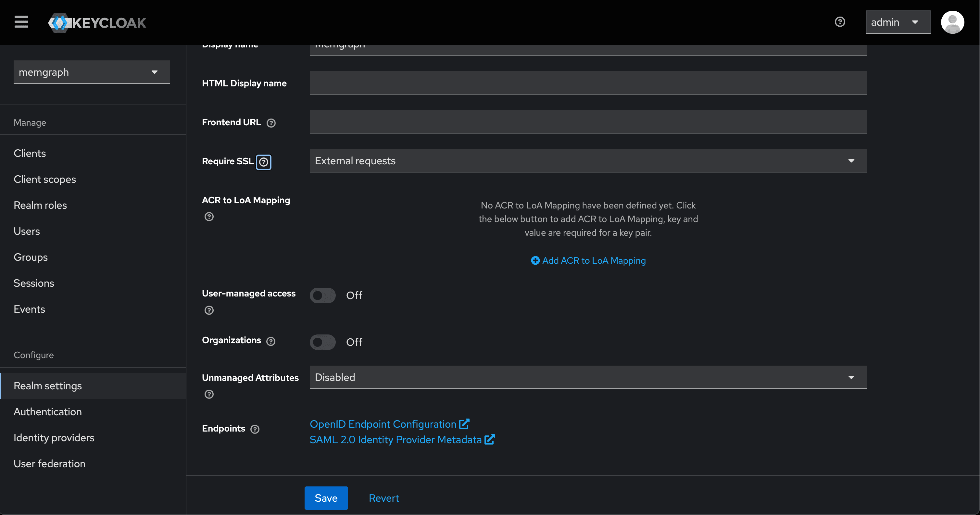Expand Require SSL dropdown
Viewport: 980px width, 515px height.
pos(588,161)
